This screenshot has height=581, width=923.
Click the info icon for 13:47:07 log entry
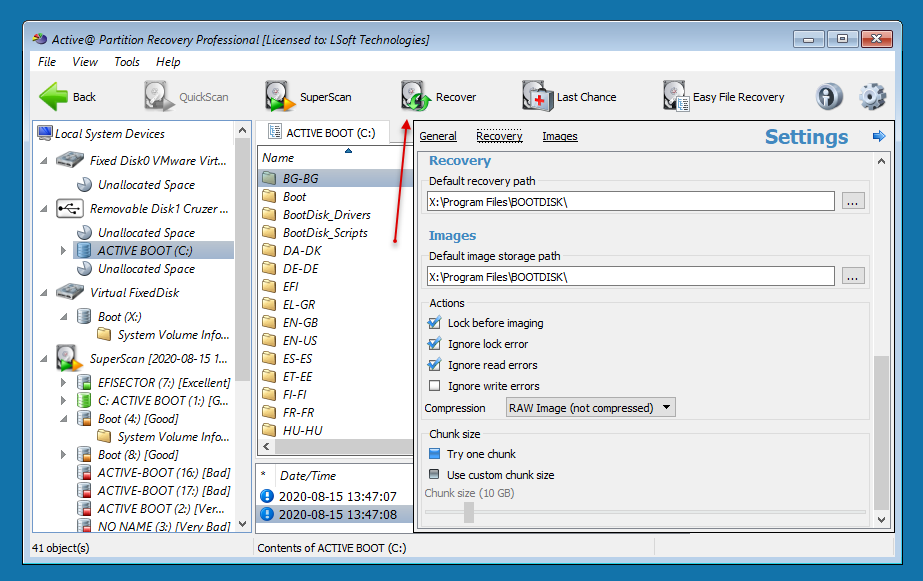(267, 496)
